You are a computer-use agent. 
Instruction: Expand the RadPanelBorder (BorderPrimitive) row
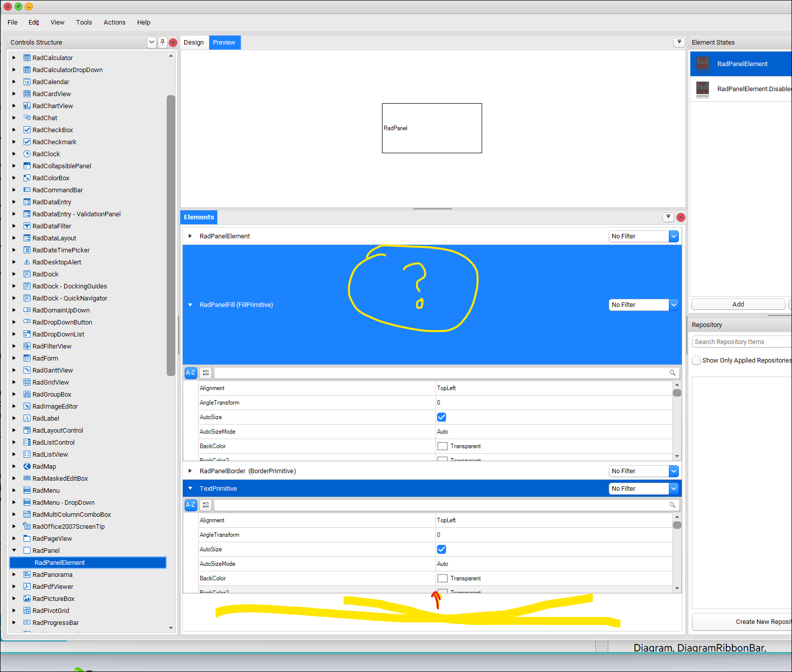pos(190,471)
